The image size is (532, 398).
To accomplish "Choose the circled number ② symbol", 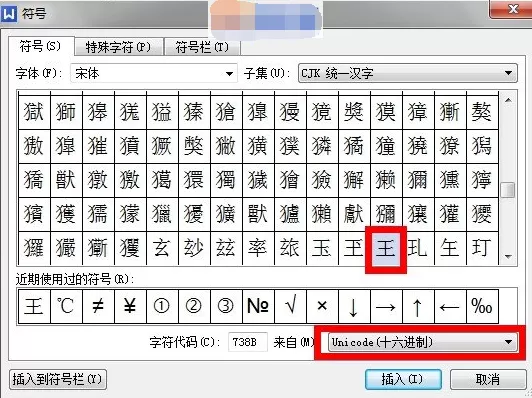I will coord(194,306).
